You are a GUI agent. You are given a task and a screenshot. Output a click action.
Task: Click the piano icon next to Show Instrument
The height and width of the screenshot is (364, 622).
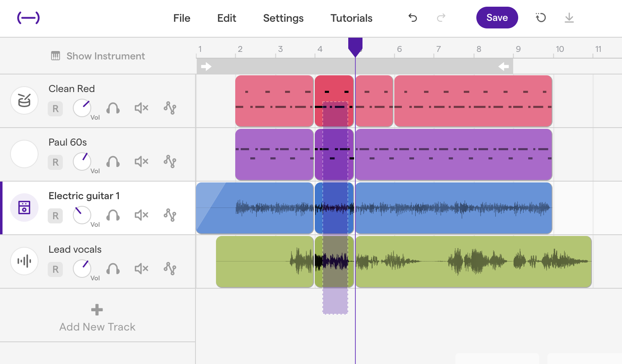point(56,56)
